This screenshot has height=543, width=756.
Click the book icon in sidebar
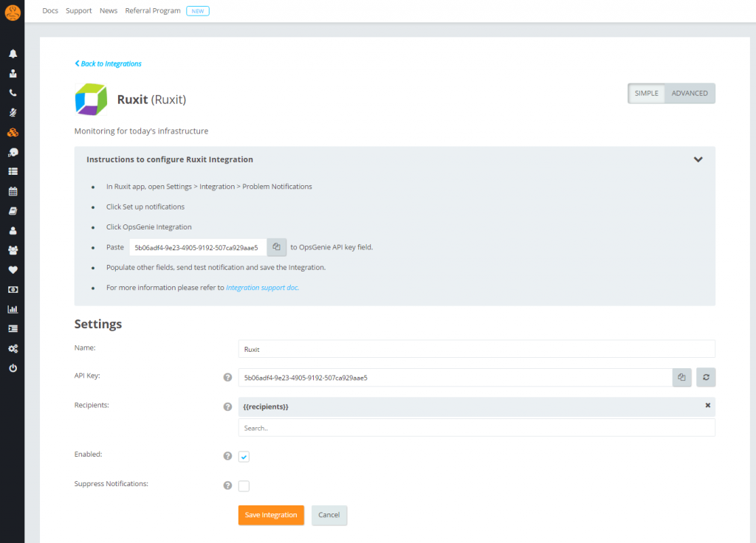[13, 211]
